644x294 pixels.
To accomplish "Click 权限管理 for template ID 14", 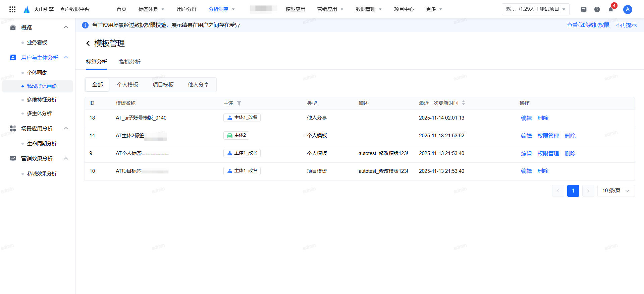I will point(548,136).
